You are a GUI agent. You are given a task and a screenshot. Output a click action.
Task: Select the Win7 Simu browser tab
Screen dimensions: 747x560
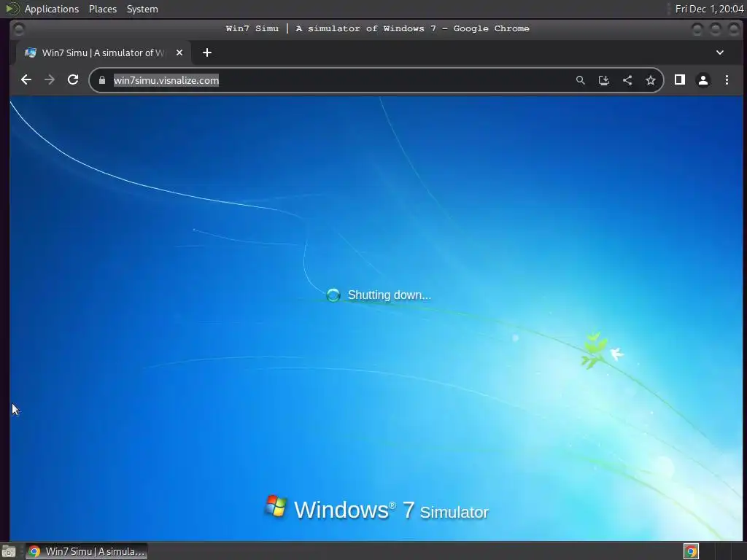[104, 52]
